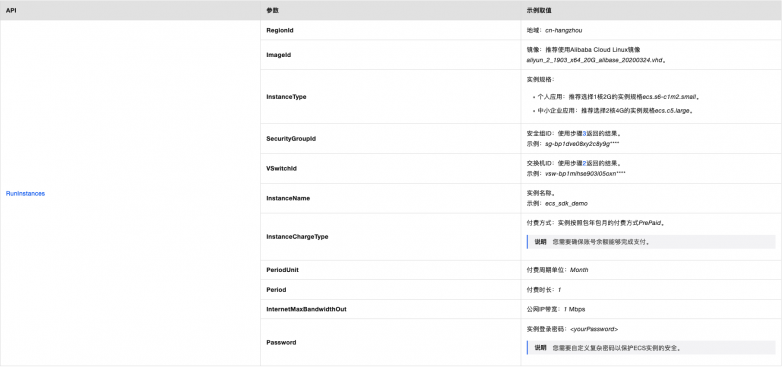The width and height of the screenshot is (782, 367).
Task: Click the ecs.c5.large bullet line
Action: click(x=615, y=111)
